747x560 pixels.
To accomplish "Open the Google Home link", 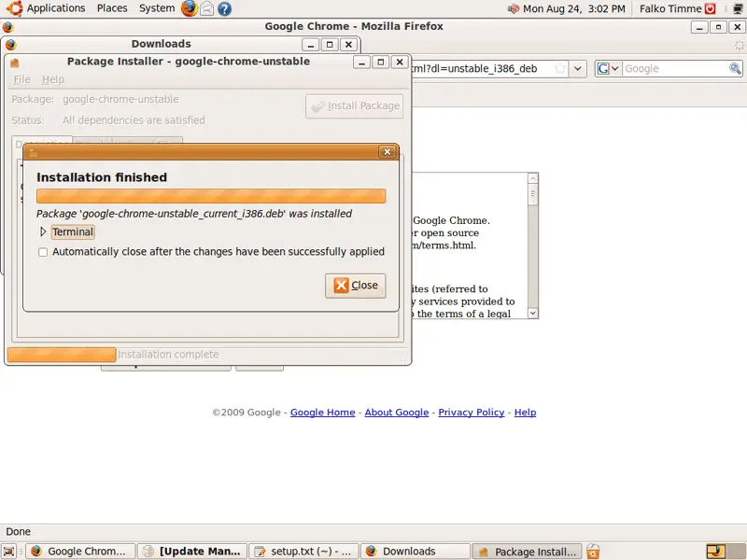I will 322,413.
